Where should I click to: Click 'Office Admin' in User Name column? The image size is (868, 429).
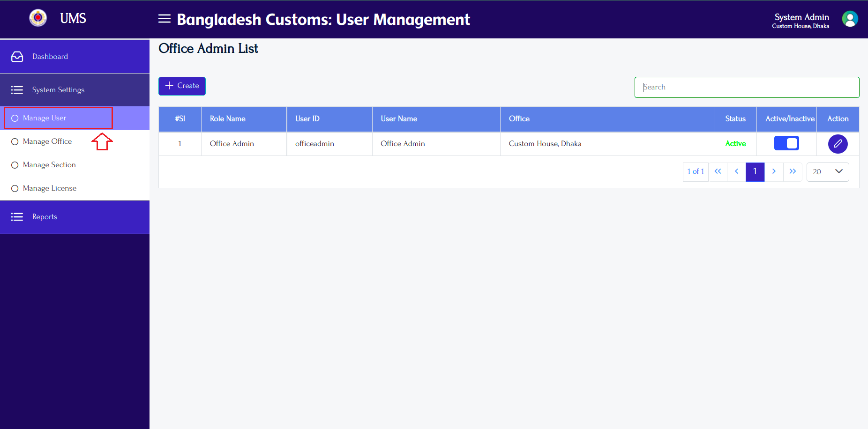[x=403, y=144]
